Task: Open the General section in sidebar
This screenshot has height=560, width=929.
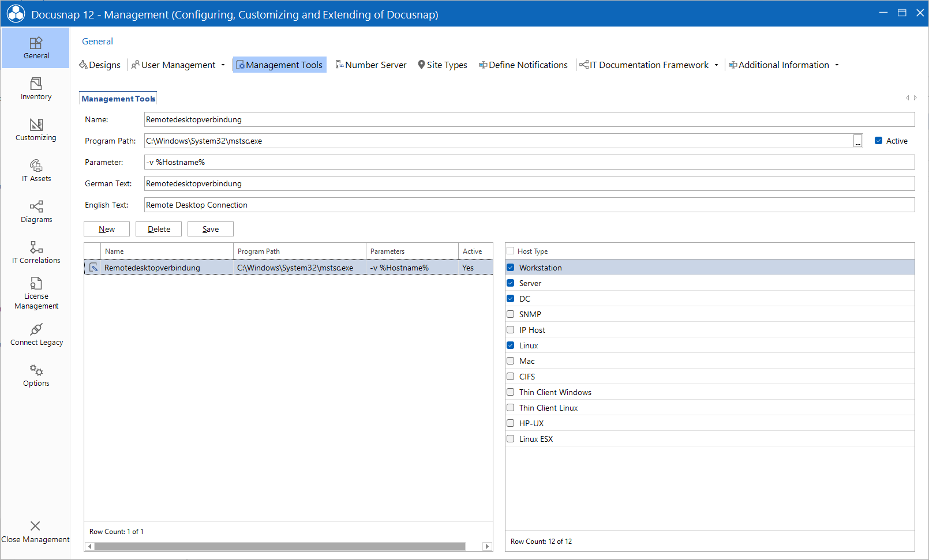Action: click(36, 48)
